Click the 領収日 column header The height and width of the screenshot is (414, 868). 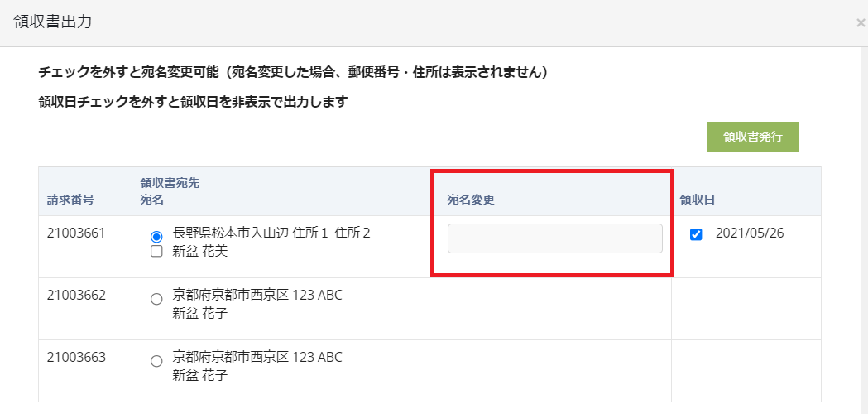pos(698,200)
